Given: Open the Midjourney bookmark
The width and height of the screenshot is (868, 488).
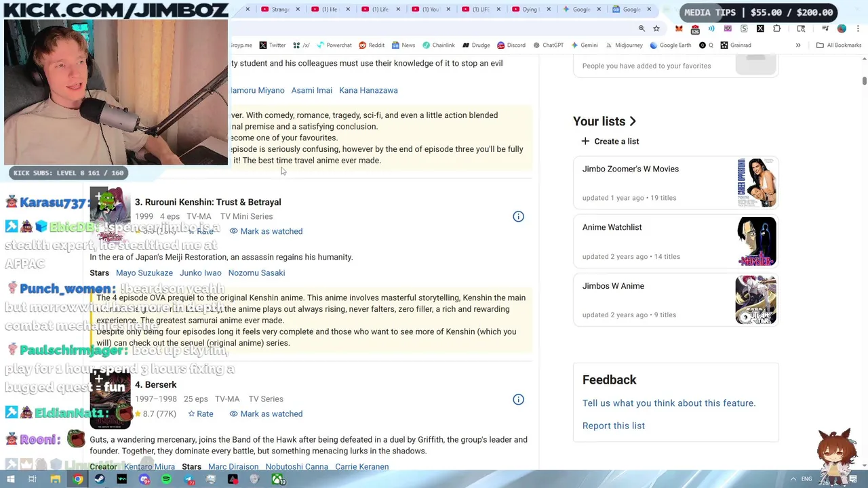Looking at the screenshot, I should 624,45.
